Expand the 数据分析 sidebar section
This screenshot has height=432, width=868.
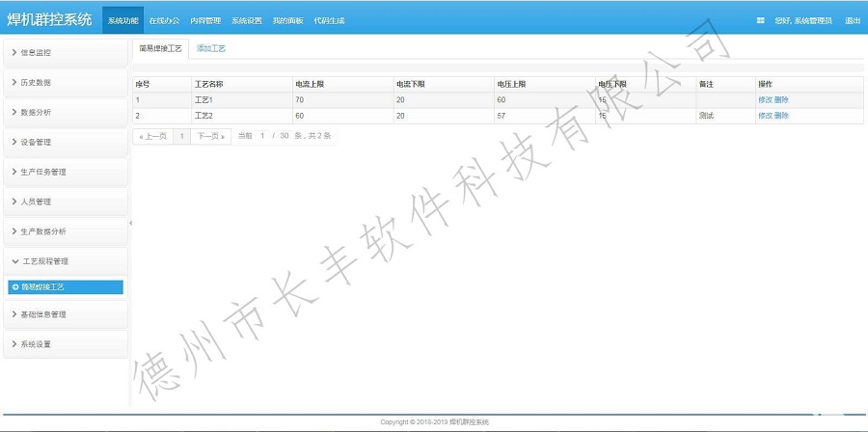click(x=65, y=112)
